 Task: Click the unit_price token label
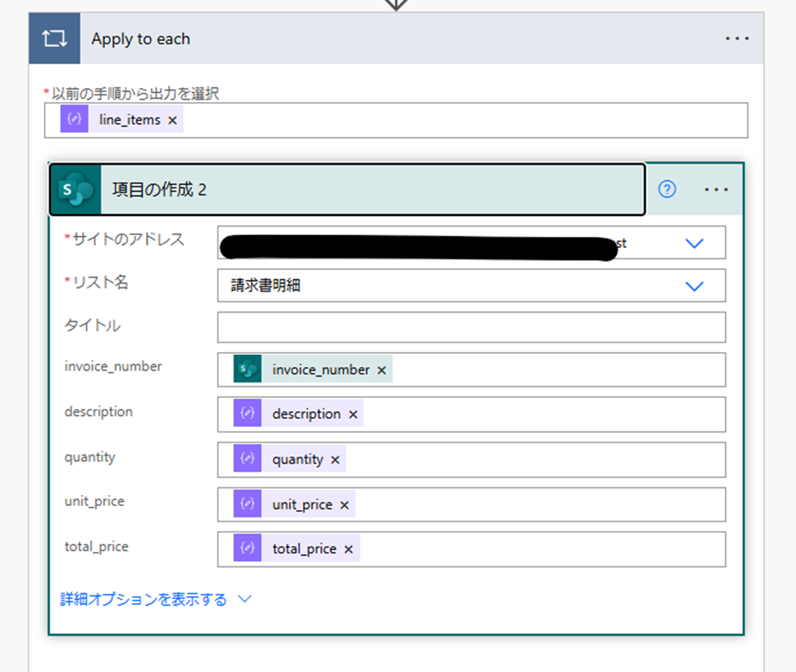[302, 505]
